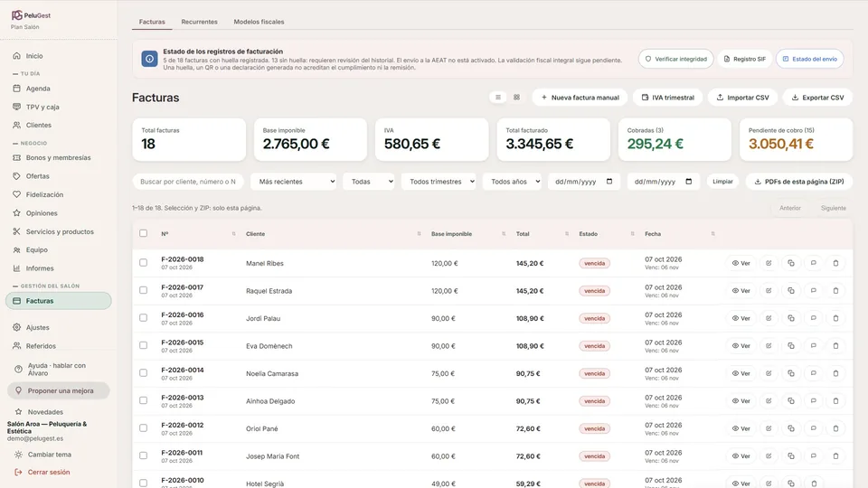The width and height of the screenshot is (868, 488).
Task: Click Verificar integridad button
Action: [676, 59]
